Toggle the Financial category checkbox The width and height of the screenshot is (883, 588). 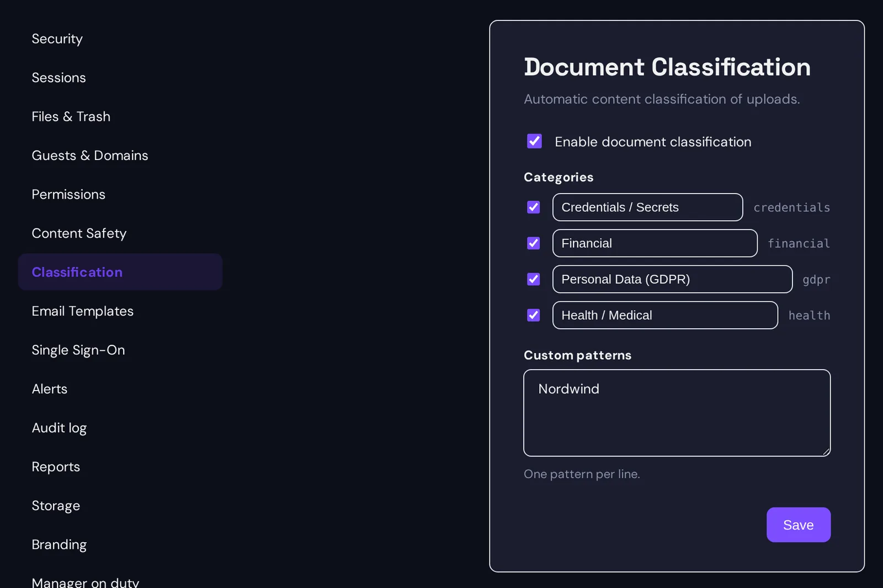[533, 243]
